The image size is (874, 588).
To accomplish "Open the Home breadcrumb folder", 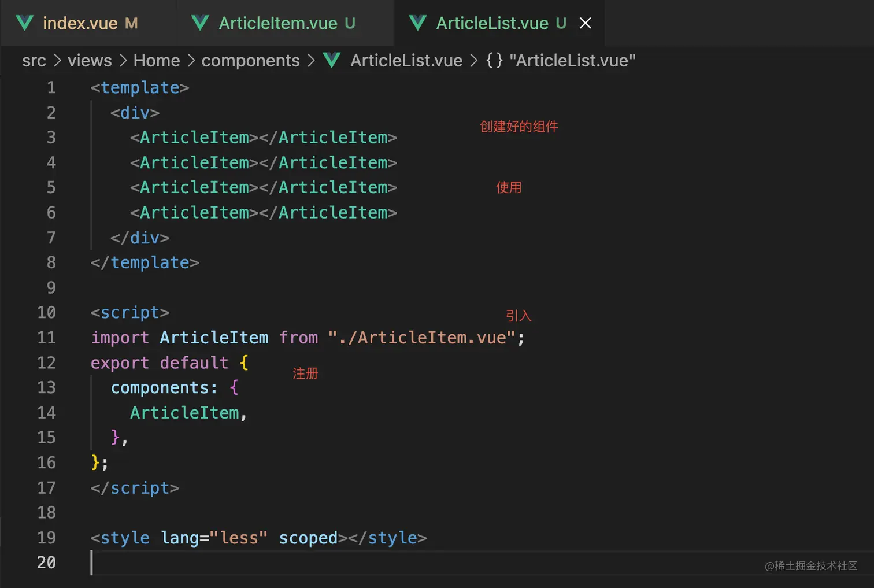I will (x=157, y=61).
